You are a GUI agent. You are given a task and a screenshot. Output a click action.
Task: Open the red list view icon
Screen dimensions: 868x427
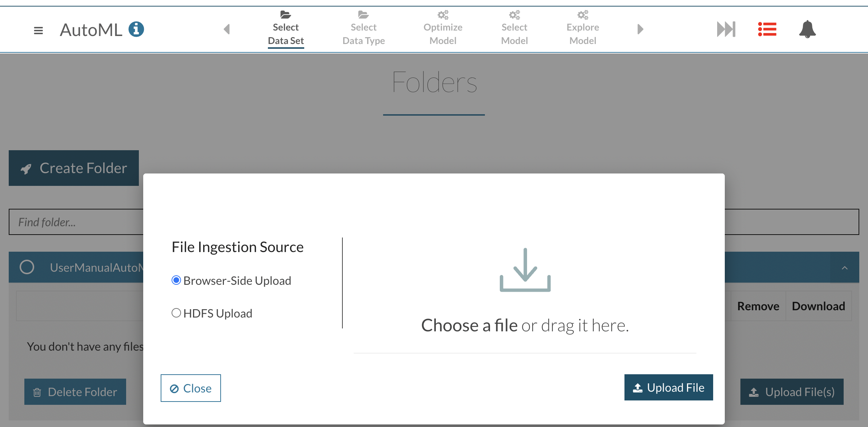pos(767,29)
